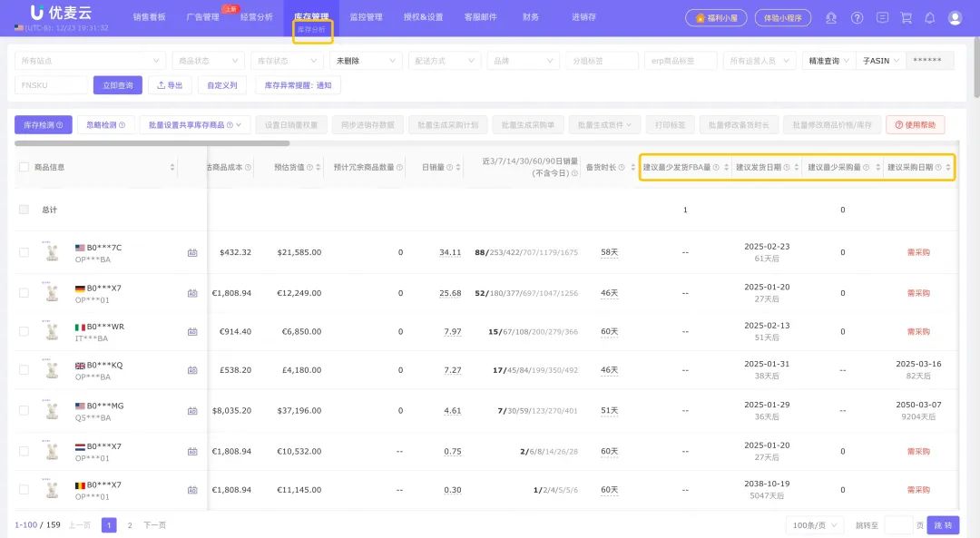The height and width of the screenshot is (538, 980).
Task: Sort by 备货时长 column arrows
Action: [632, 168]
